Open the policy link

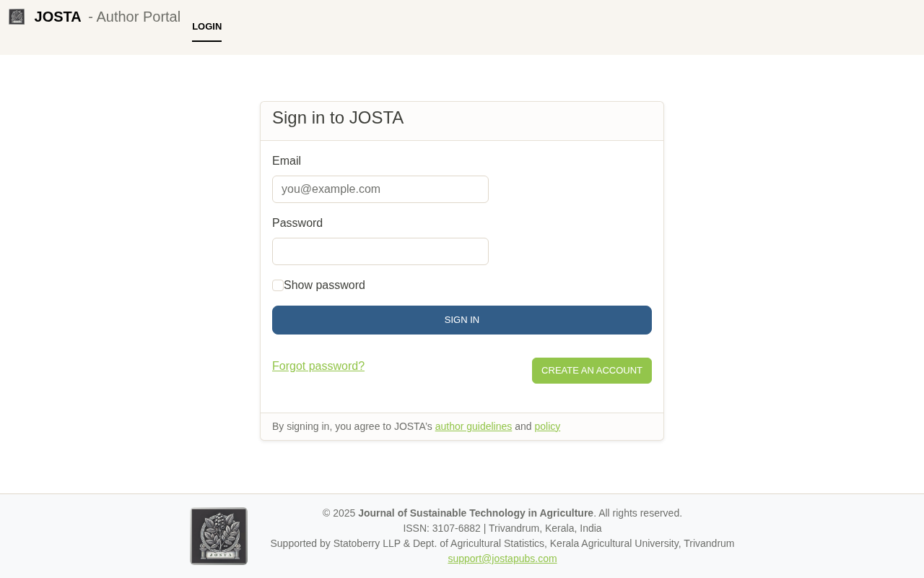click(547, 426)
